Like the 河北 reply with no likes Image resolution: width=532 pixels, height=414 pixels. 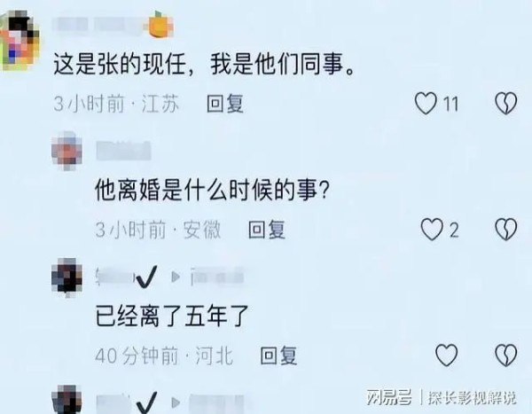(447, 355)
